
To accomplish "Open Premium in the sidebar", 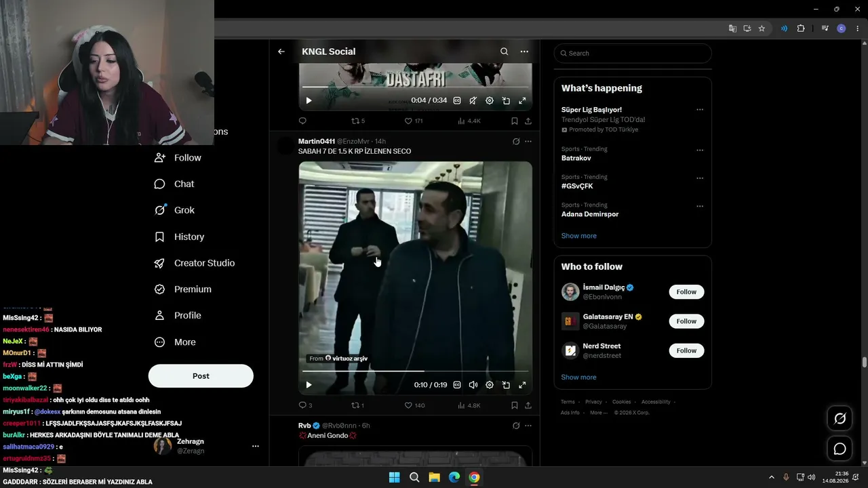I will point(182,289).
